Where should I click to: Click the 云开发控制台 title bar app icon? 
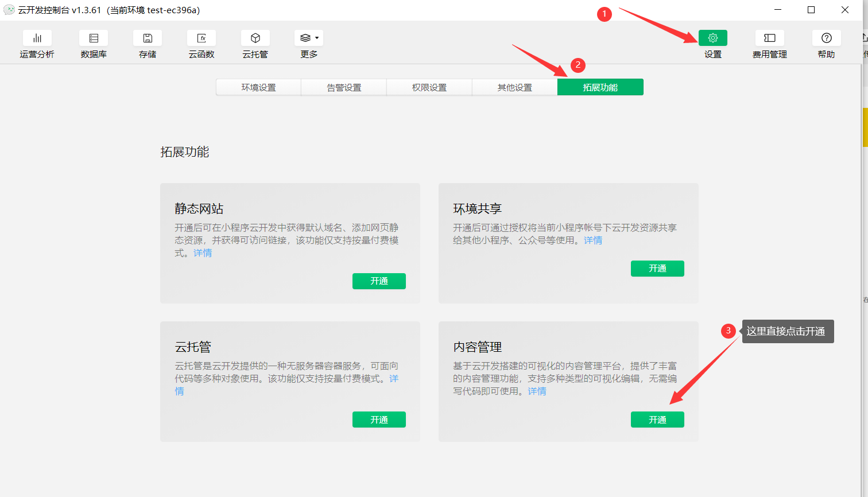point(9,10)
